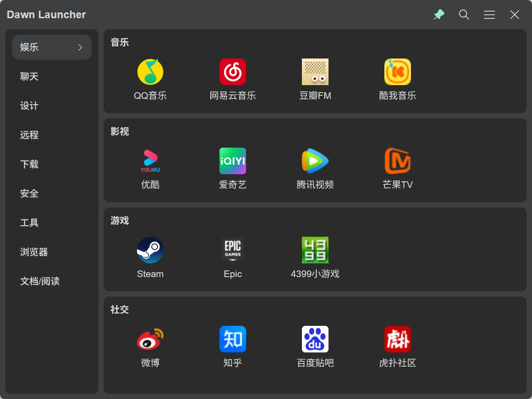Screen dimensions: 532x399
Task: Launch the 知乎 blue icon
Action: tap(233, 339)
